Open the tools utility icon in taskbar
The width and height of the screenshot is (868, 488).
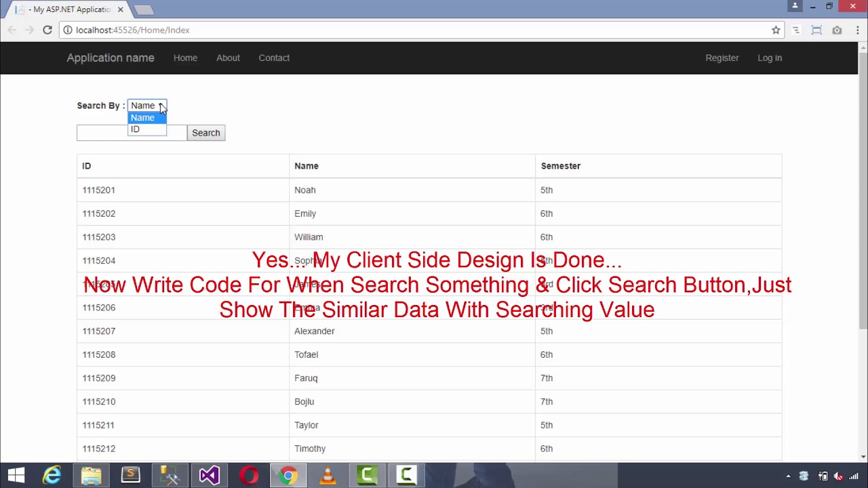click(x=170, y=475)
